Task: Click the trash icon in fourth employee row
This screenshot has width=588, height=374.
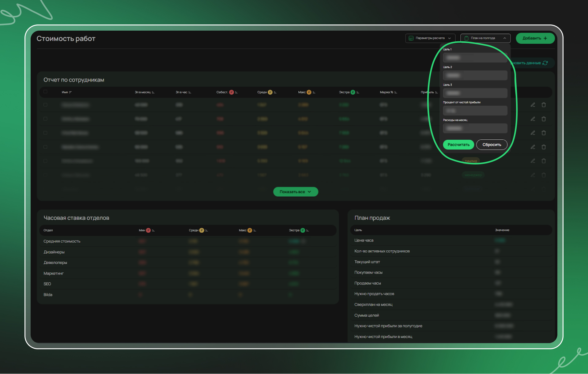Action: [544, 147]
